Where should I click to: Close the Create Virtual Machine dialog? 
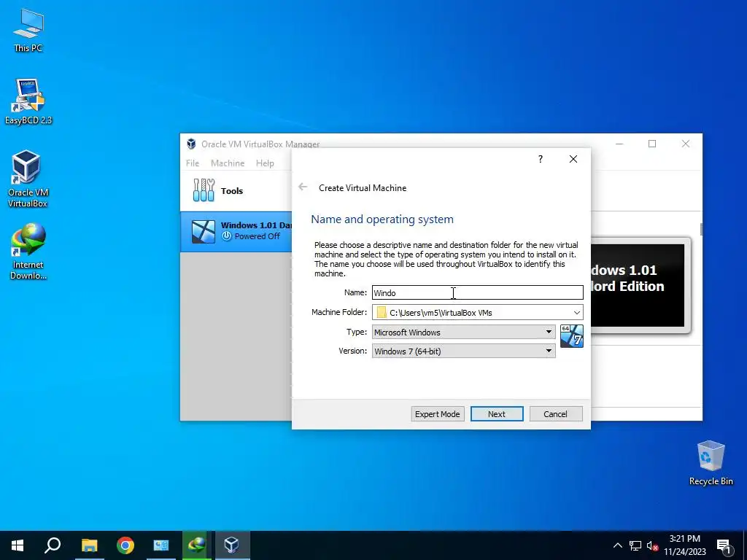573,159
